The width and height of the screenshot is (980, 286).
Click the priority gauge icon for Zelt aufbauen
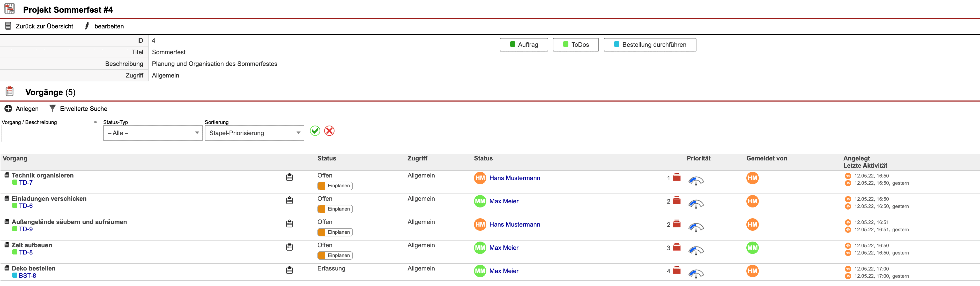pos(696,250)
